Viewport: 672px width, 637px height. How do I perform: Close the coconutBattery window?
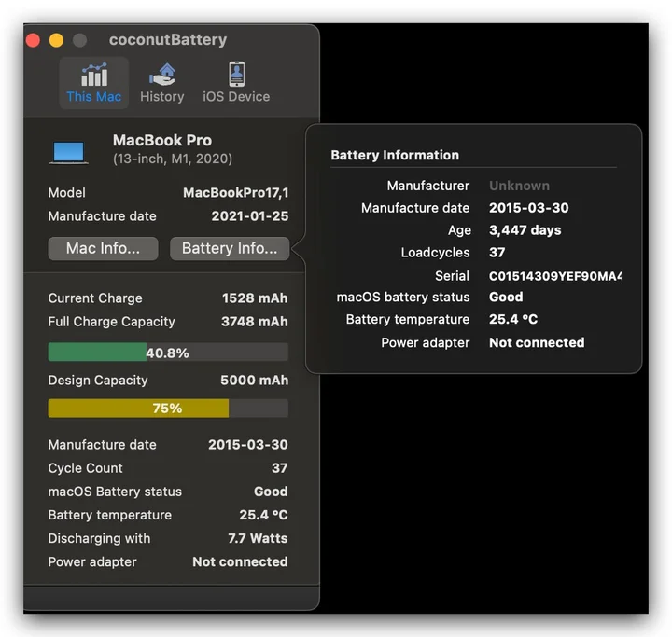click(33, 40)
